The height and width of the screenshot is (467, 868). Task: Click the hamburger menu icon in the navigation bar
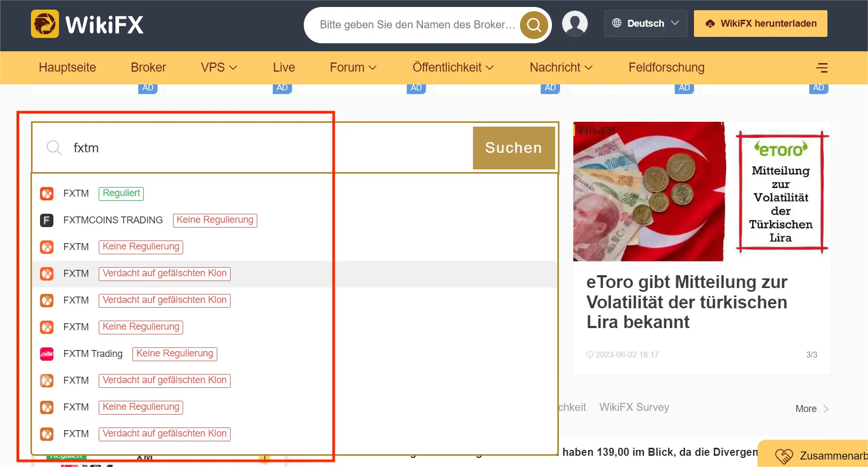[822, 67]
